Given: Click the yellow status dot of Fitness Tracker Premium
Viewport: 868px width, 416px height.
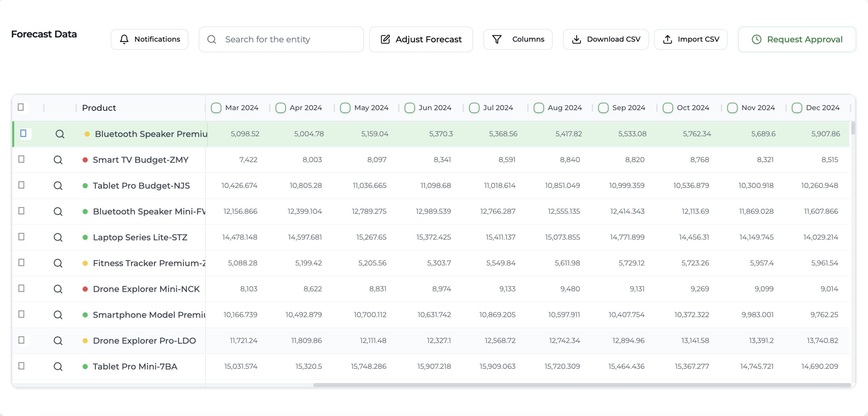Looking at the screenshot, I should (x=85, y=263).
